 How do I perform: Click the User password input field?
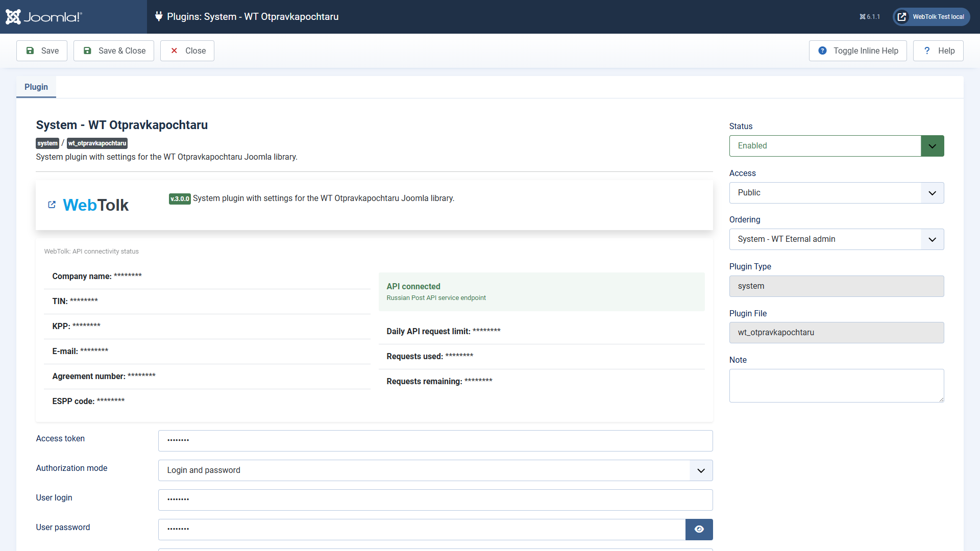point(422,530)
